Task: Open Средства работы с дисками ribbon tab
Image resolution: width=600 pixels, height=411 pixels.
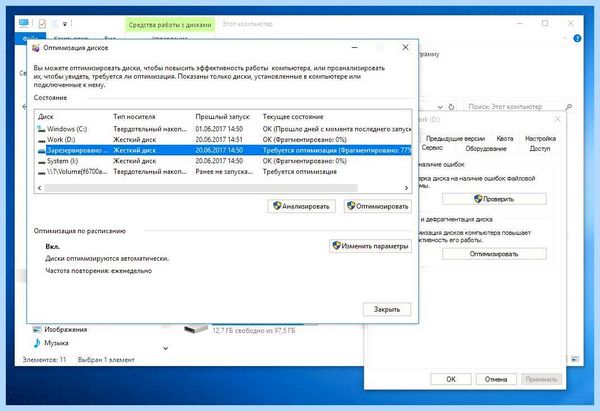Action: pos(170,25)
